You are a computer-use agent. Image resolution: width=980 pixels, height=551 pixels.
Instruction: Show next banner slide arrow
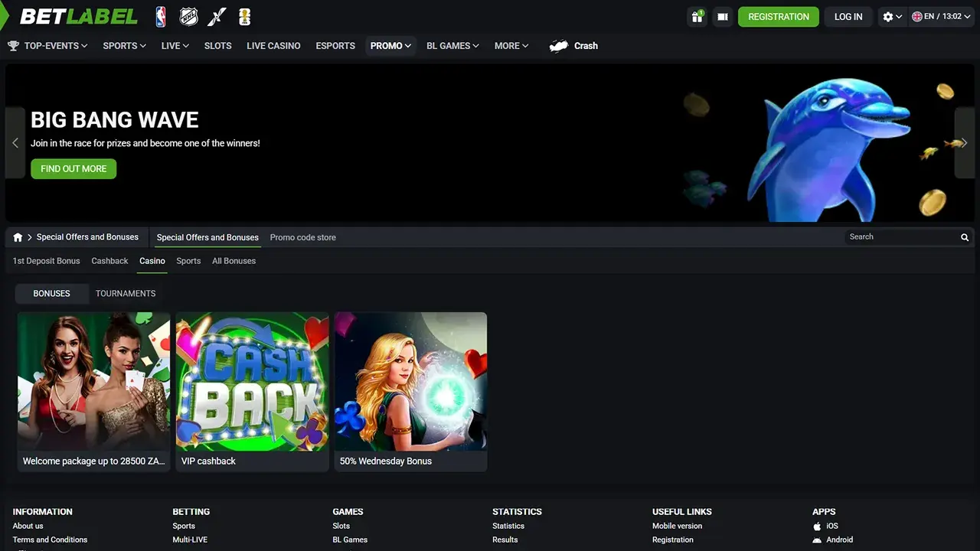pos(965,143)
